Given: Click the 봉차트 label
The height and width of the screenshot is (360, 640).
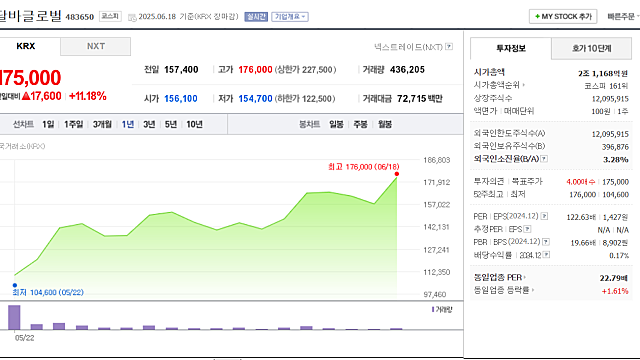Looking at the screenshot, I should [x=309, y=124].
